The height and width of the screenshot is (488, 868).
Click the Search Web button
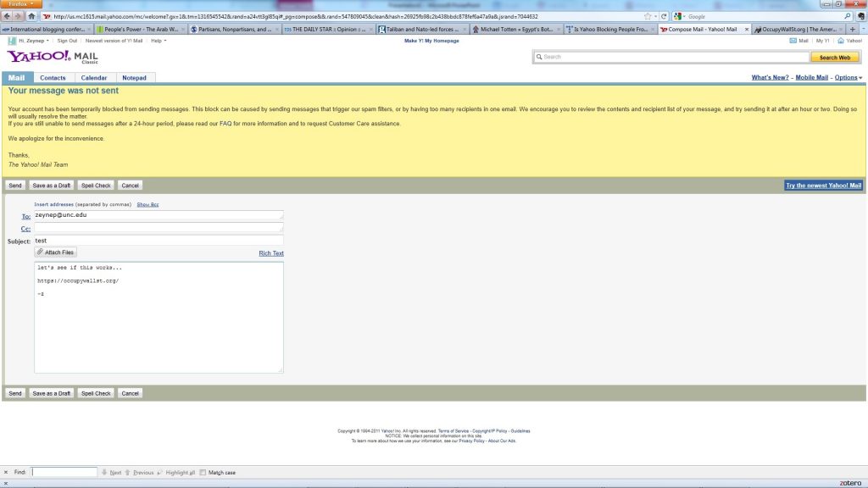point(835,57)
